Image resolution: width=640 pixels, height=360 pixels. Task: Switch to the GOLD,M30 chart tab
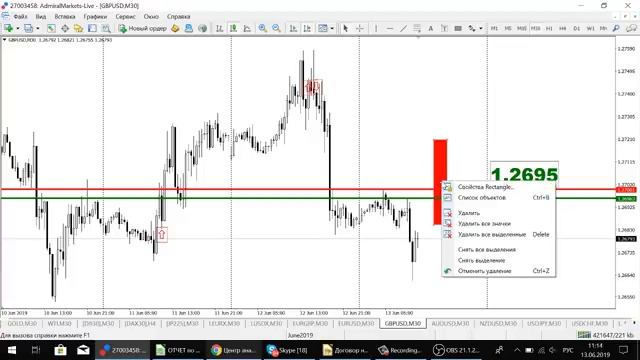click(x=22, y=323)
